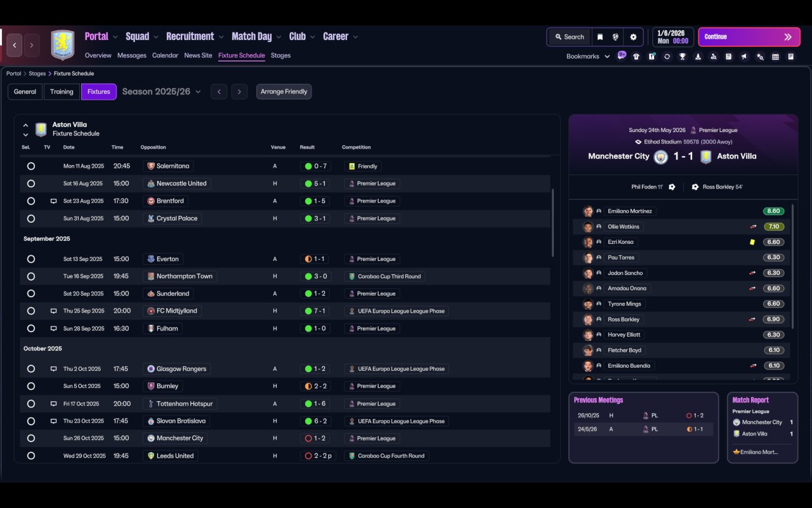This screenshot has height=508, width=812.
Task: Select the Sunderland fixture radio button
Action: click(x=31, y=294)
